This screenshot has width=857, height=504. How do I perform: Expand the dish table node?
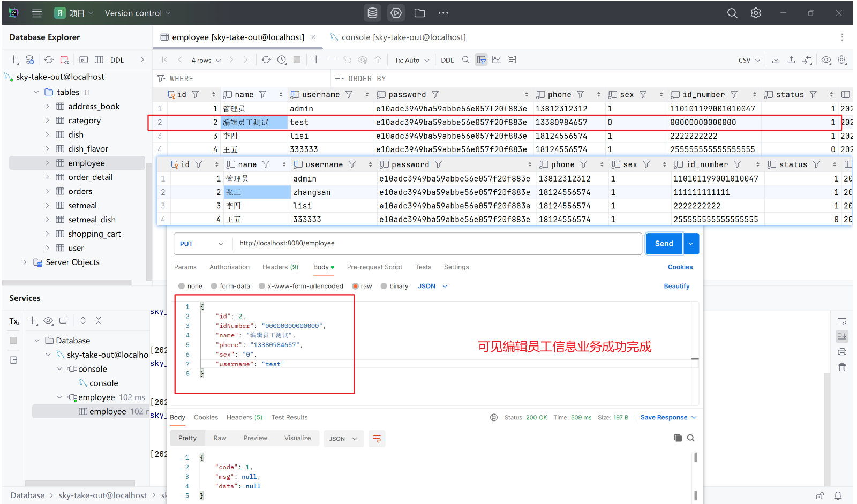pyautogui.click(x=47, y=134)
